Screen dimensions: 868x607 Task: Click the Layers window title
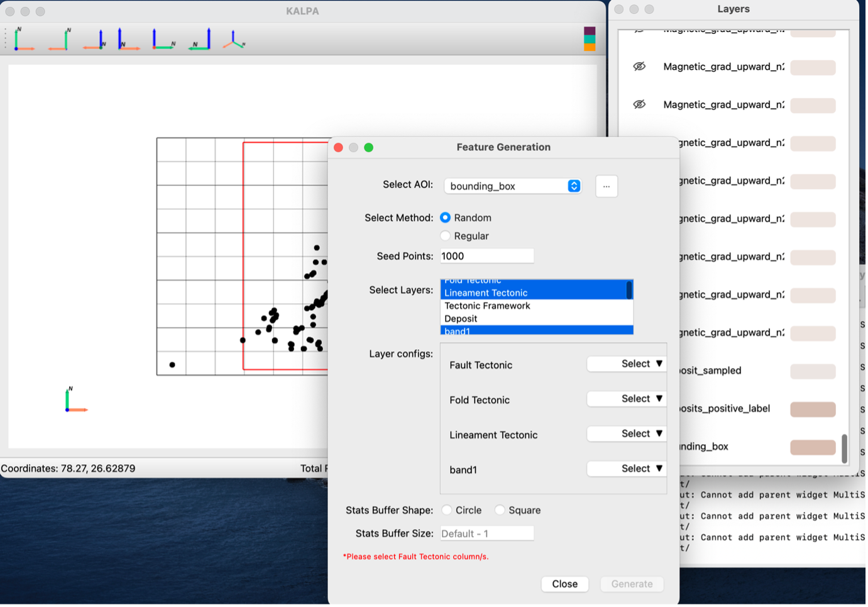click(733, 9)
